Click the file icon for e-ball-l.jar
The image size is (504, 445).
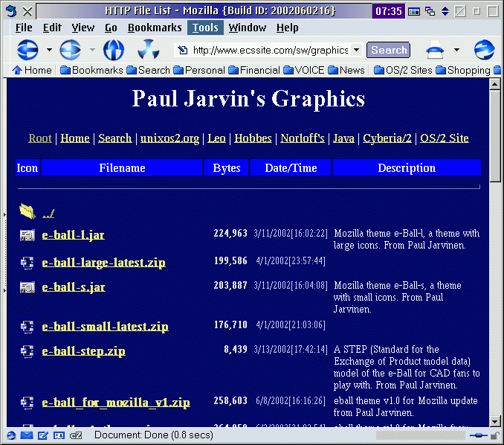[28, 235]
